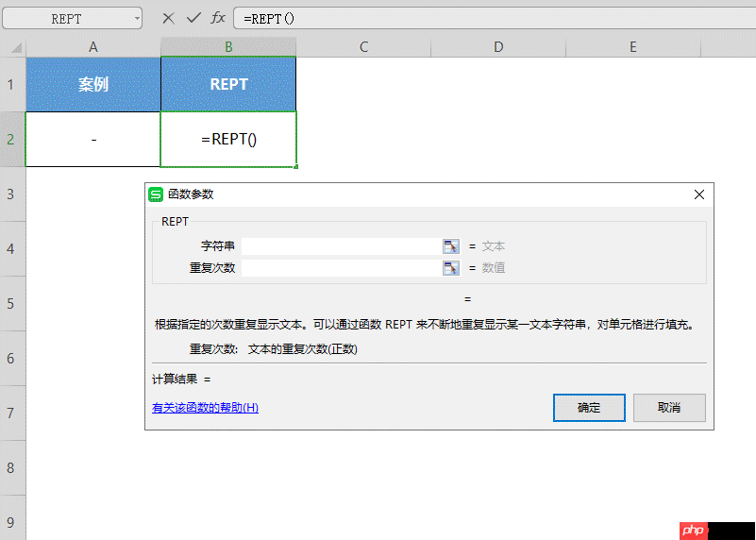Image resolution: width=756 pixels, height=540 pixels.
Task: Click range selector icon for 字符串 field
Action: pos(450,245)
